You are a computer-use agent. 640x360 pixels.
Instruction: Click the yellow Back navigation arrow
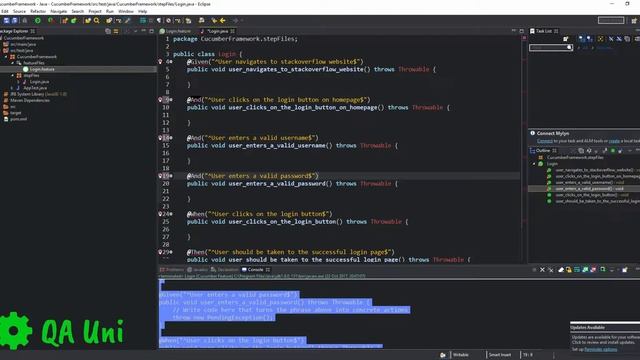pyautogui.click(x=223, y=20)
